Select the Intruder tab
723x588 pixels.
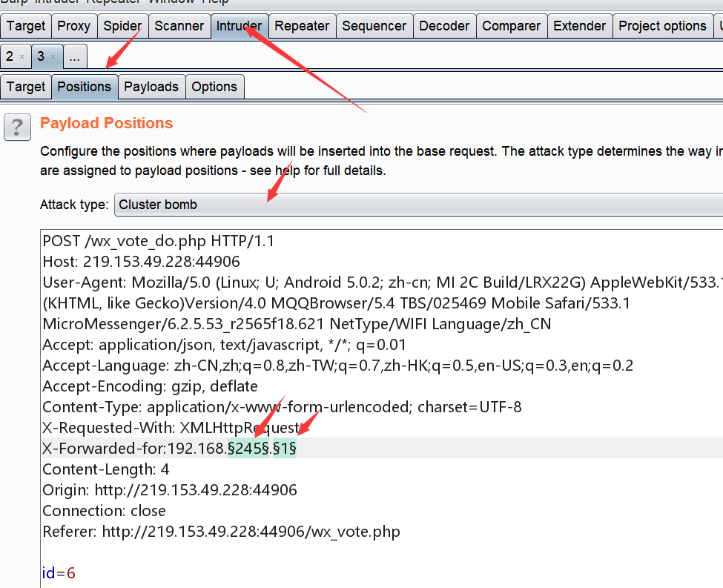[239, 26]
